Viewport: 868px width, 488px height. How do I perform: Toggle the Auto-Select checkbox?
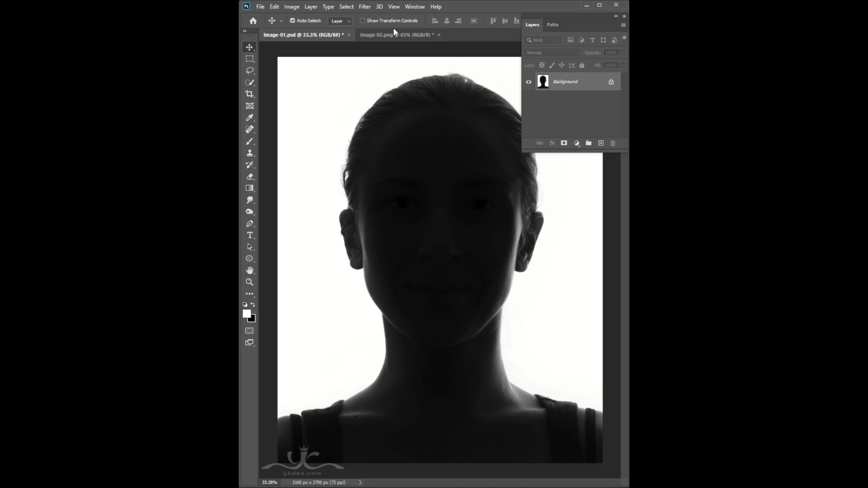(x=292, y=21)
